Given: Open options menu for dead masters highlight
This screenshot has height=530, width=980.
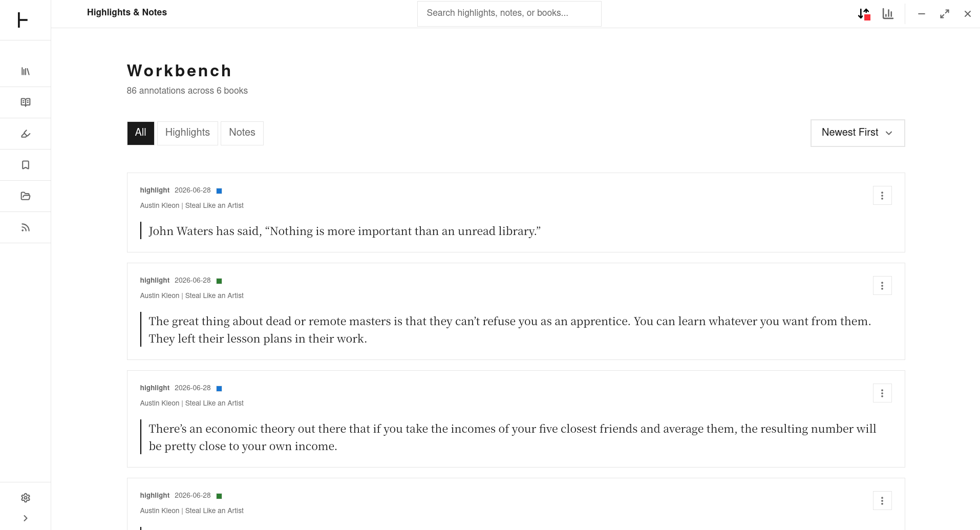Looking at the screenshot, I should 882,286.
